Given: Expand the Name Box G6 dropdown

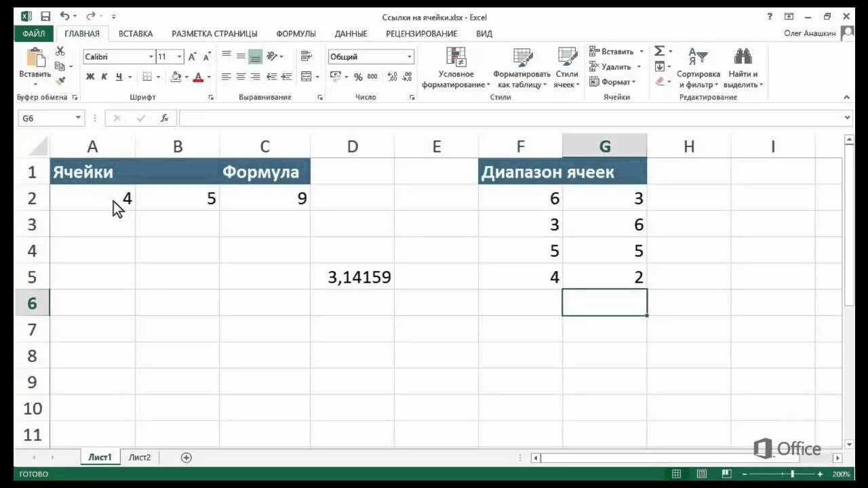Looking at the screenshot, I should [x=78, y=118].
